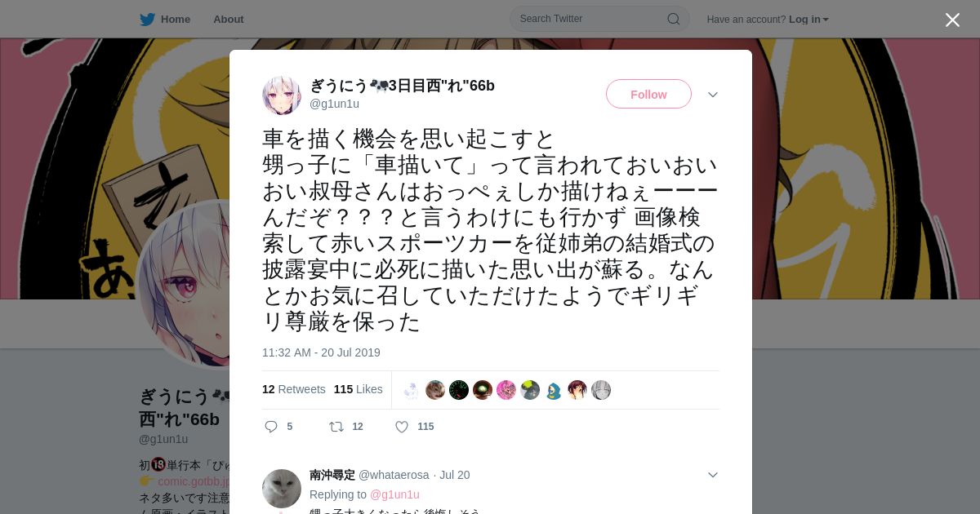Open the tweet author's avatar
The image size is (980, 514).
tap(282, 95)
